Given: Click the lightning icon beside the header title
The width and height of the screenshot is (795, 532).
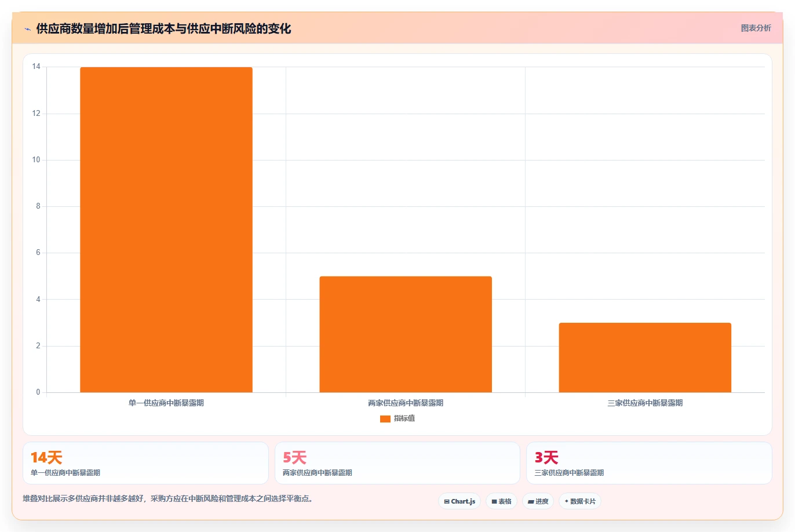Looking at the screenshot, I should point(27,29).
